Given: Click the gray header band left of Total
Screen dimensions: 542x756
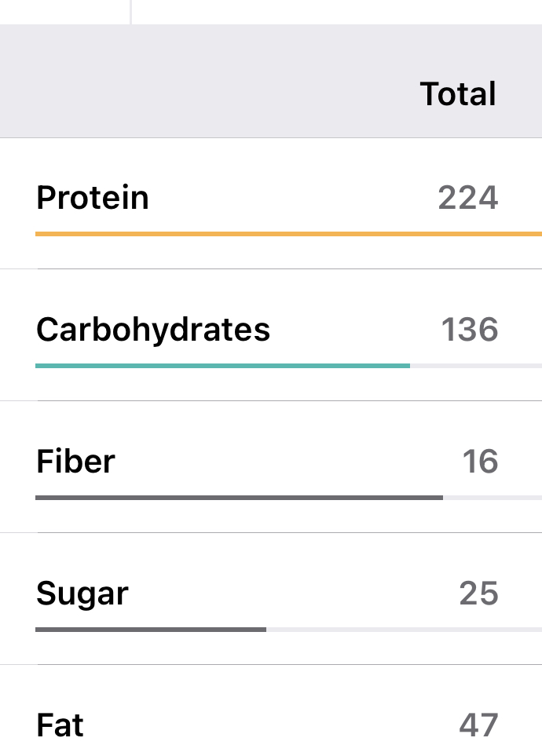Looking at the screenshot, I should click(x=204, y=86).
